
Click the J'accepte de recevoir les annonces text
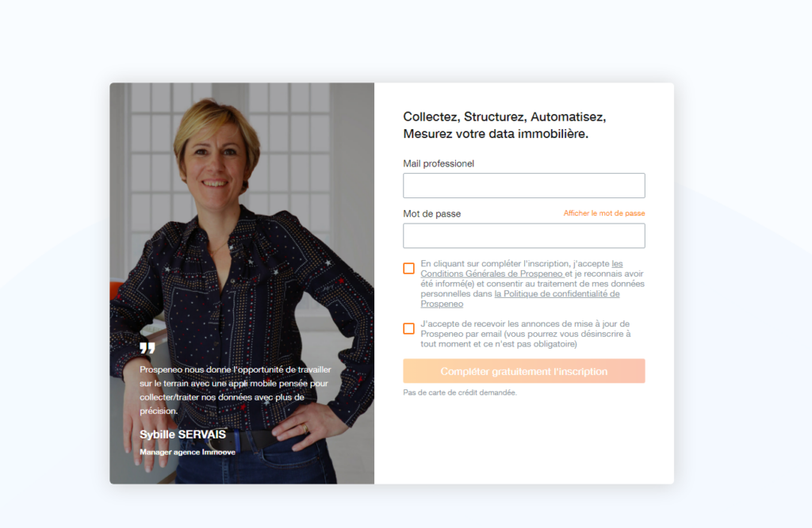pos(526,334)
